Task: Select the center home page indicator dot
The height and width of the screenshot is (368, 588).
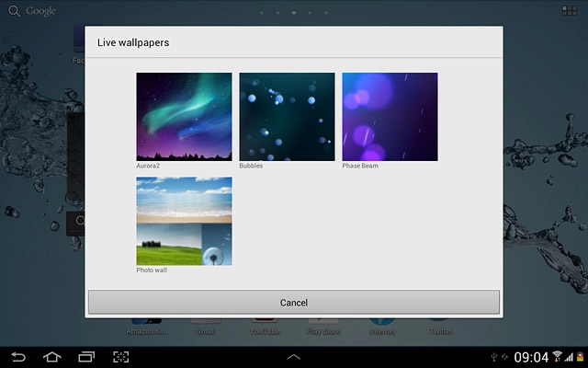Action: [x=293, y=13]
